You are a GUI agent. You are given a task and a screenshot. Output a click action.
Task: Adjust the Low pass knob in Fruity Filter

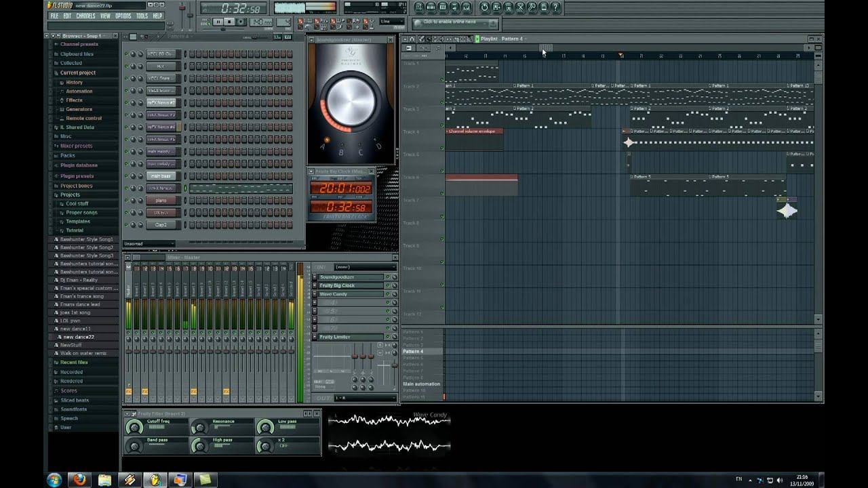click(265, 427)
